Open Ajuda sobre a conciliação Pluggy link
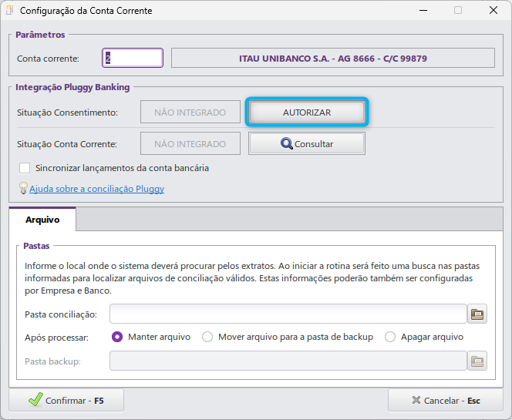This screenshot has width=512, height=420. [96, 188]
